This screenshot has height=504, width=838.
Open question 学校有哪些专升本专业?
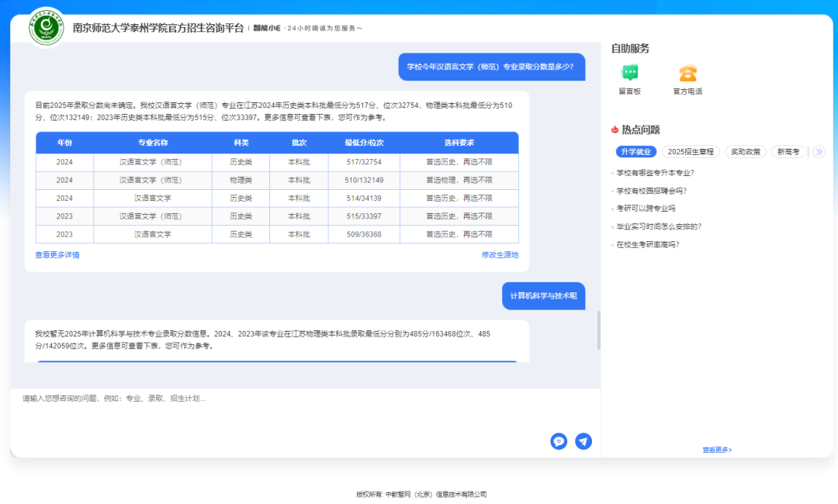[x=655, y=173]
